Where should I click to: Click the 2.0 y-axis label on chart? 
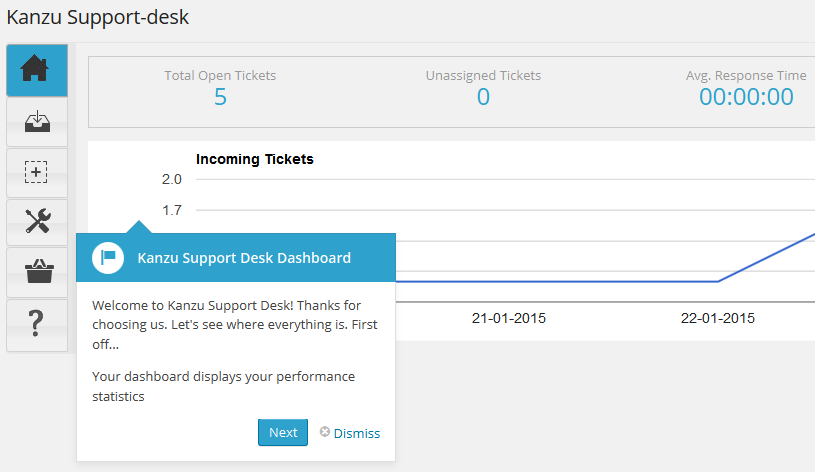coord(172,179)
